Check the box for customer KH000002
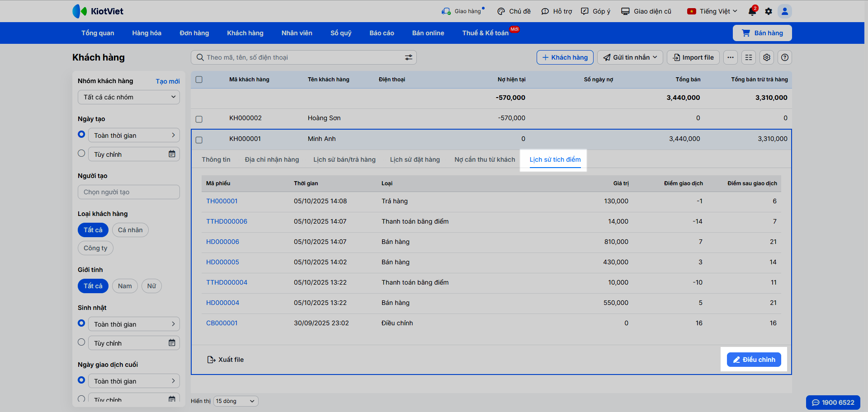868x412 pixels. tap(199, 119)
